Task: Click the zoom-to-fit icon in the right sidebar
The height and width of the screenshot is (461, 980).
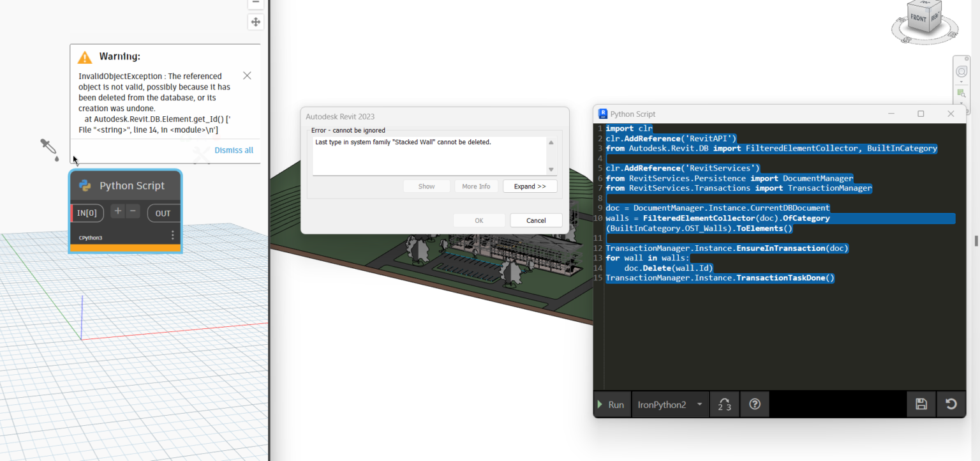Action: (961, 93)
